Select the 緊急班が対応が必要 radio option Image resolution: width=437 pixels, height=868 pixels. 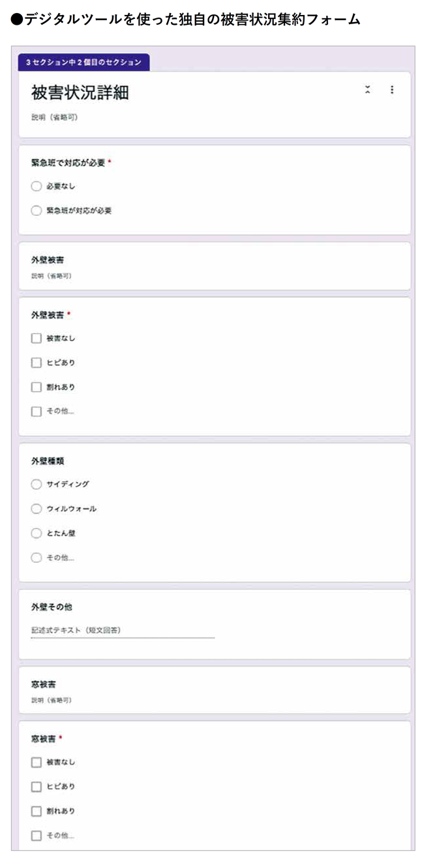[37, 211]
